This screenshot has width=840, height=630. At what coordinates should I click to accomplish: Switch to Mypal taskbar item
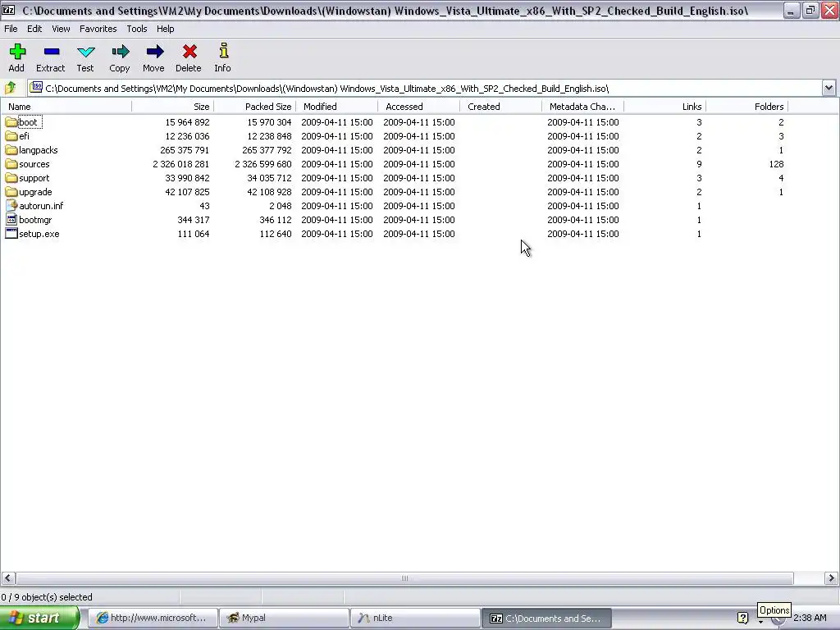(x=284, y=618)
